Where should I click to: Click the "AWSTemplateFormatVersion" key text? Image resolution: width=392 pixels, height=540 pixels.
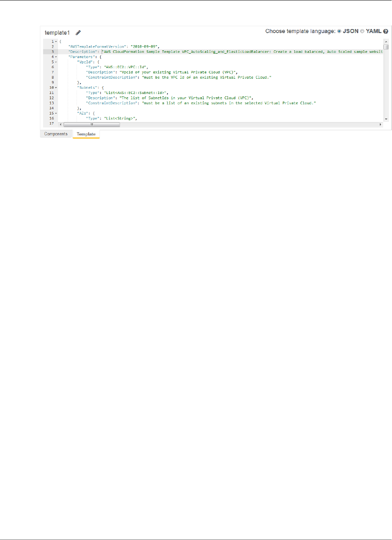click(97, 47)
